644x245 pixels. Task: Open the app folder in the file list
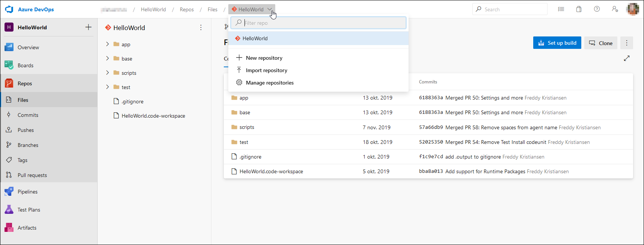pos(244,98)
